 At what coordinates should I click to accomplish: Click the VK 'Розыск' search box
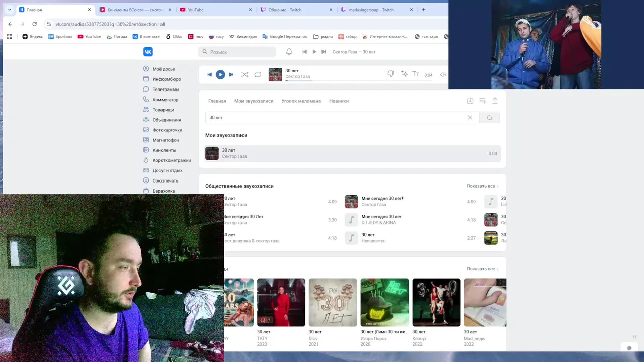coord(237,52)
